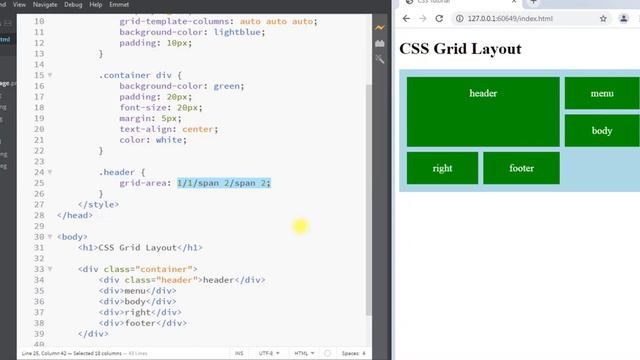The image size is (640, 360).
Task: Reload the index.html page in Chrome
Action: [x=439, y=18]
